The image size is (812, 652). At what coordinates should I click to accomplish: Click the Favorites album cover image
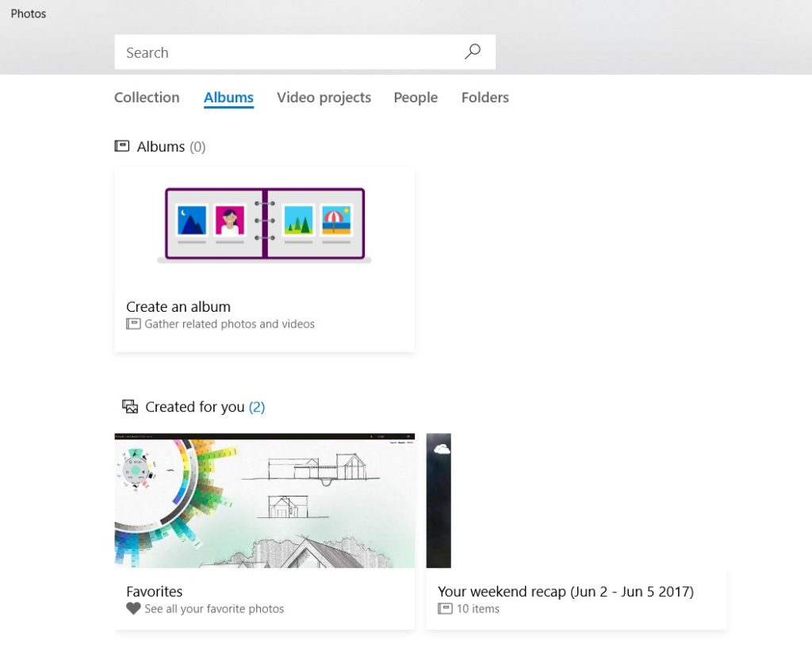click(264, 500)
